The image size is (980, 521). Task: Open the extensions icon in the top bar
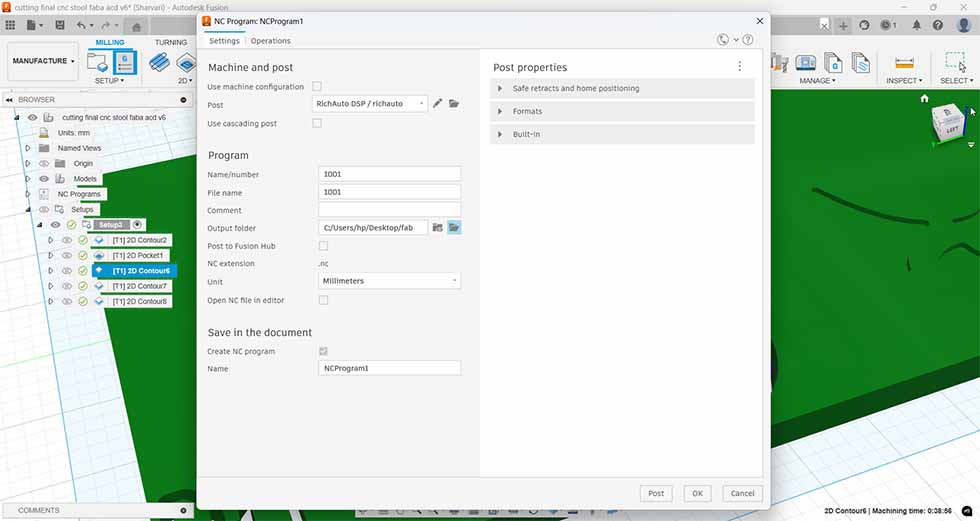tap(864, 25)
